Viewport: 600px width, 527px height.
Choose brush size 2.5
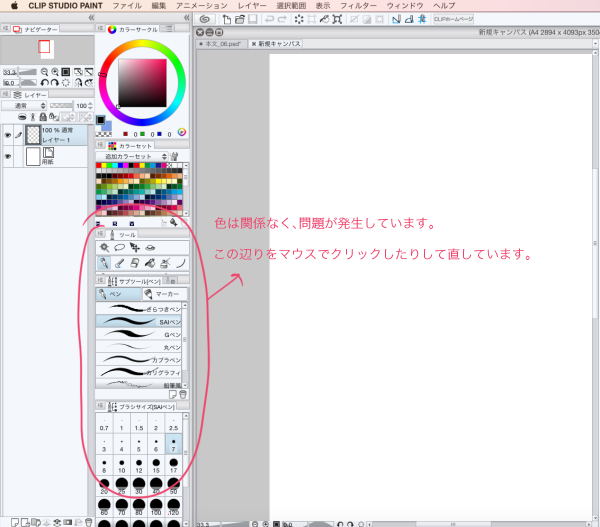coord(173,423)
